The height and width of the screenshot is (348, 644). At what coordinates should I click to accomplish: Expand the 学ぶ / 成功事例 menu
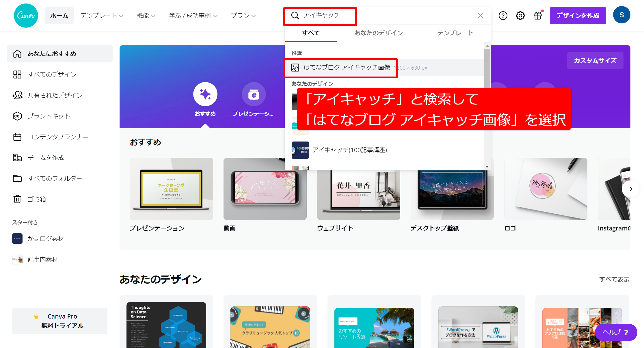click(x=193, y=16)
